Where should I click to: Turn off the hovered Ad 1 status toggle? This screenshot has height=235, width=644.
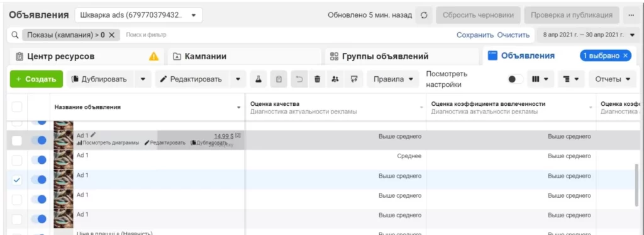tap(38, 140)
